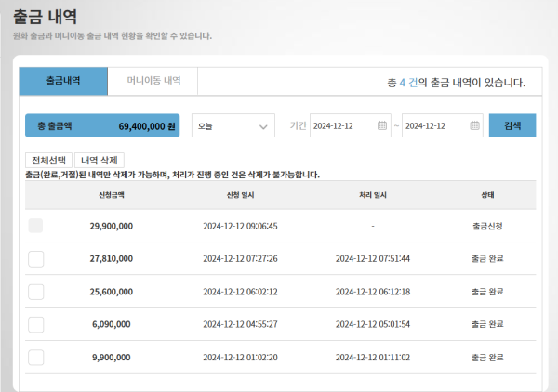Click the start date 2024-12-12 field

342,125
